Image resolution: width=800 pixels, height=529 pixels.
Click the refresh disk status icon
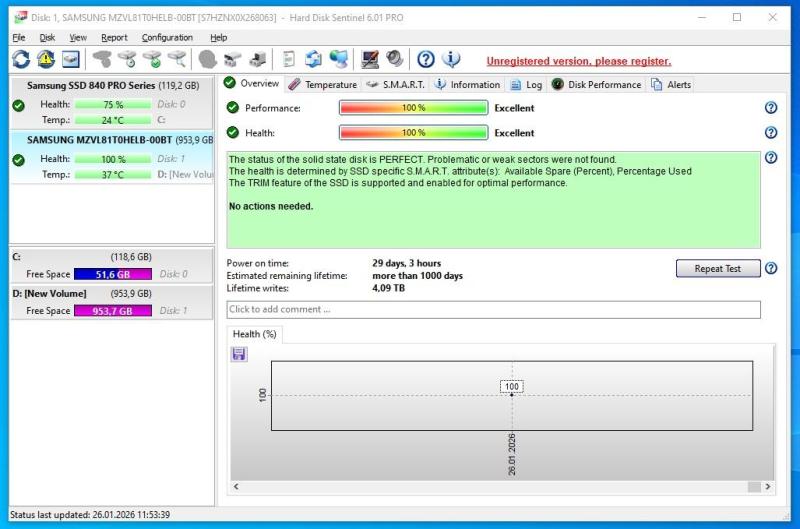click(20, 60)
